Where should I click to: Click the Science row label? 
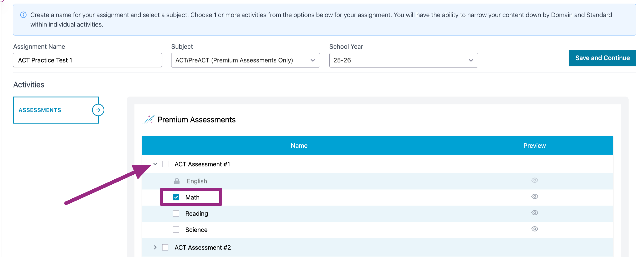196,230
